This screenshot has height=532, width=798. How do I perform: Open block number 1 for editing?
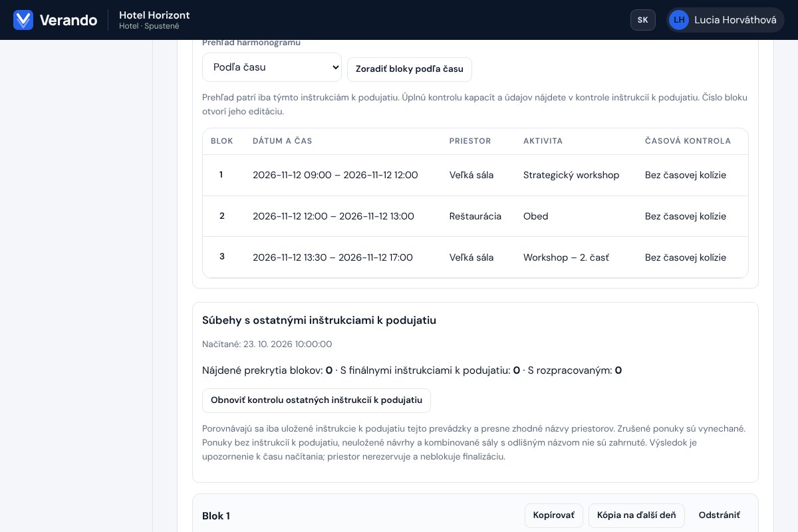pyautogui.click(x=221, y=175)
